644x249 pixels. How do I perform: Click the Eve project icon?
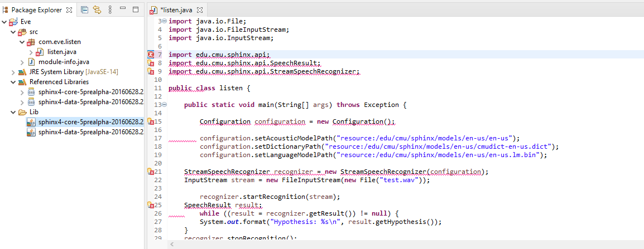coord(13,22)
